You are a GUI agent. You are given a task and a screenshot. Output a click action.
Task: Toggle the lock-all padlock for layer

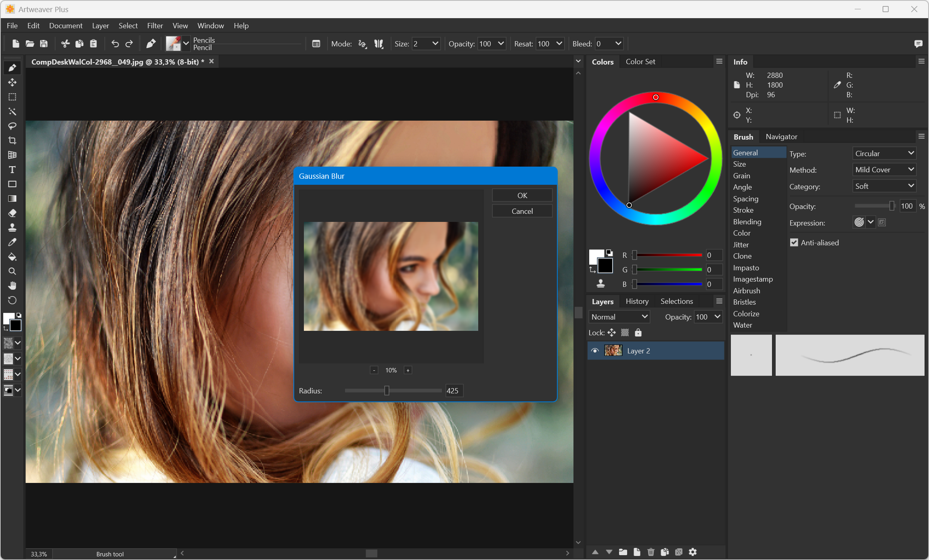click(638, 332)
